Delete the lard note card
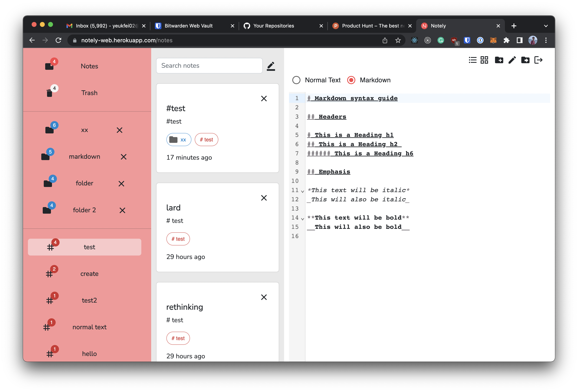578x392 pixels. (264, 198)
